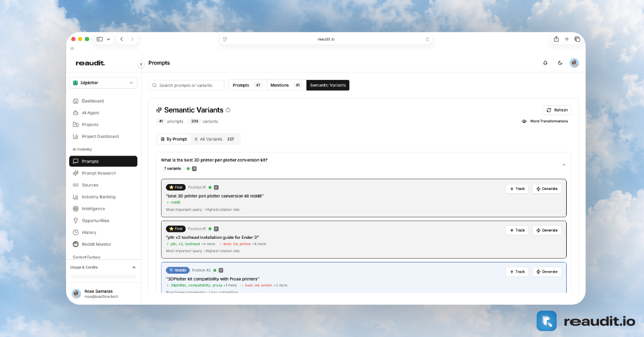Click the user avatar in header

point(574,63)
